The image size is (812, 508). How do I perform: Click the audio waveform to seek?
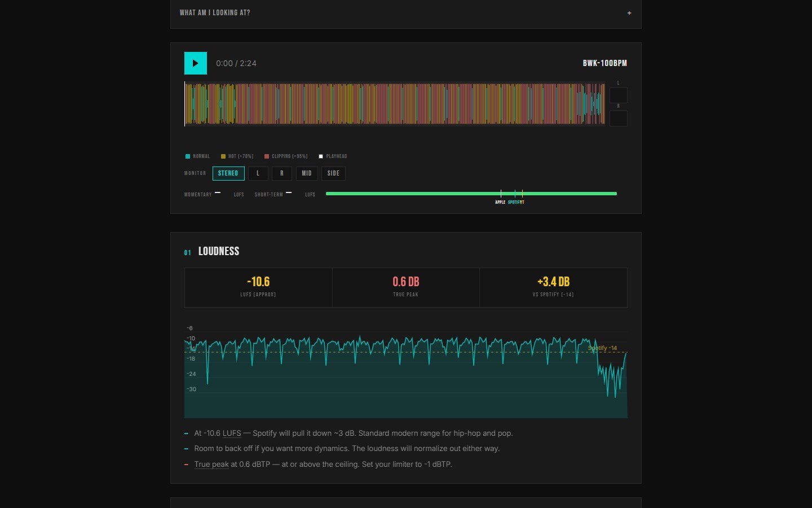pyautogui.click(x=395, y=103)
